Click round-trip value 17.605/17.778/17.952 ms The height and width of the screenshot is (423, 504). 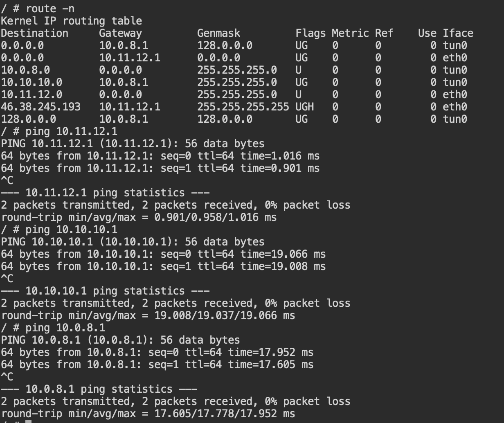click(x=225, y=414)
